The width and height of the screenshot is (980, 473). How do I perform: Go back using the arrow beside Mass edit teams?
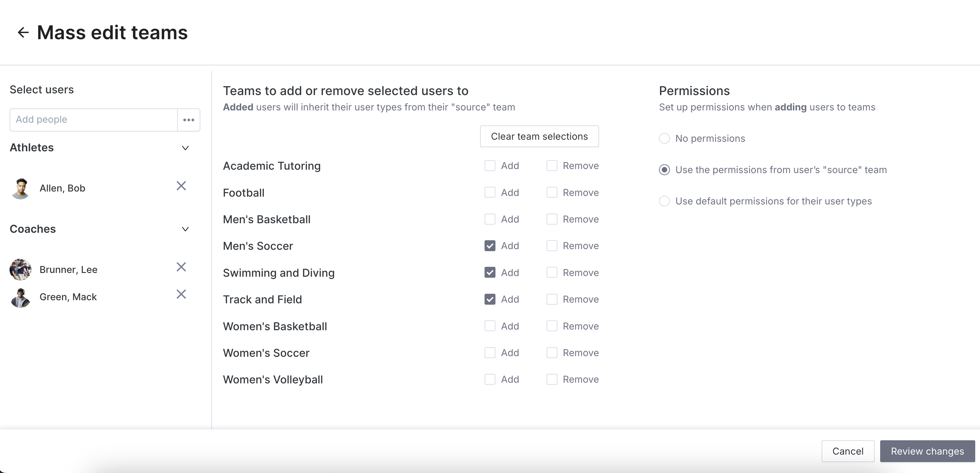[x=23, y=32]
